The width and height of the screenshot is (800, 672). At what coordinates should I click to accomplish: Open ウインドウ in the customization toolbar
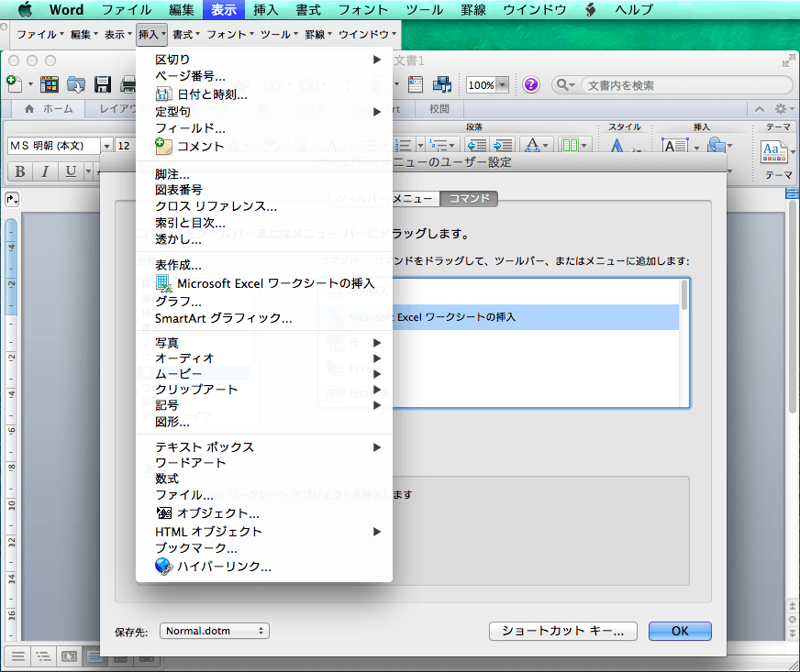click(367, 34)
